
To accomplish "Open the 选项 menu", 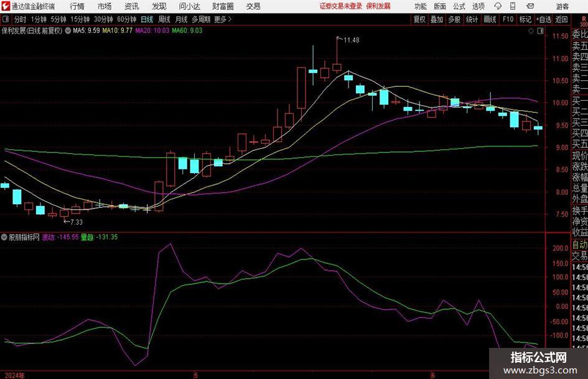I will coord(478,6).
